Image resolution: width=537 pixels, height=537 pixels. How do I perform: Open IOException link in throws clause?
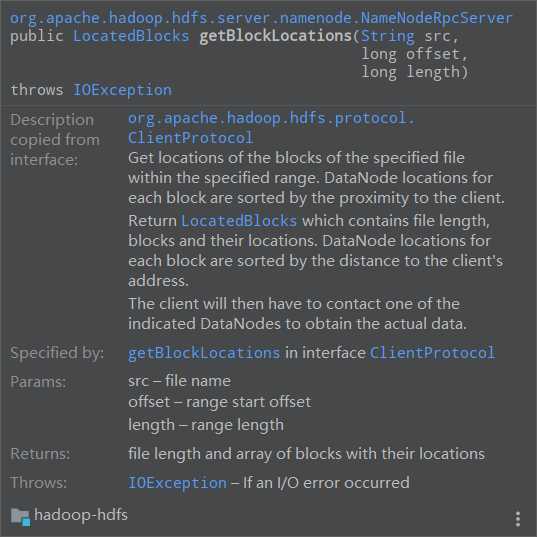(x=122, y=90)
